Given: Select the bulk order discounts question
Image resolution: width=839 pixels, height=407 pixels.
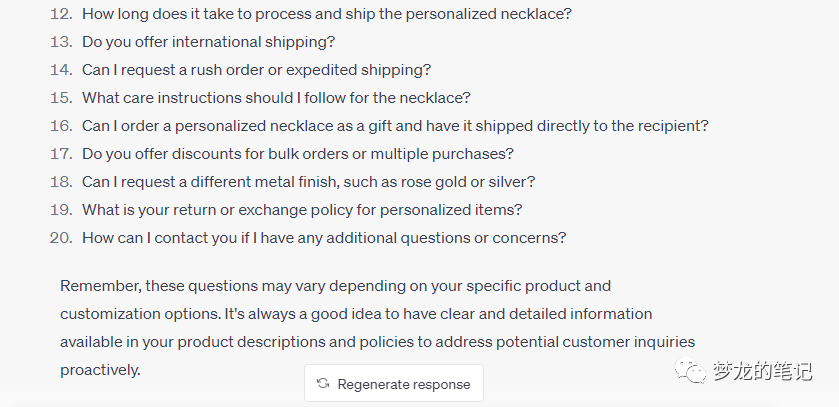Looking at the screenshot, I should click(x=298, y=154).
